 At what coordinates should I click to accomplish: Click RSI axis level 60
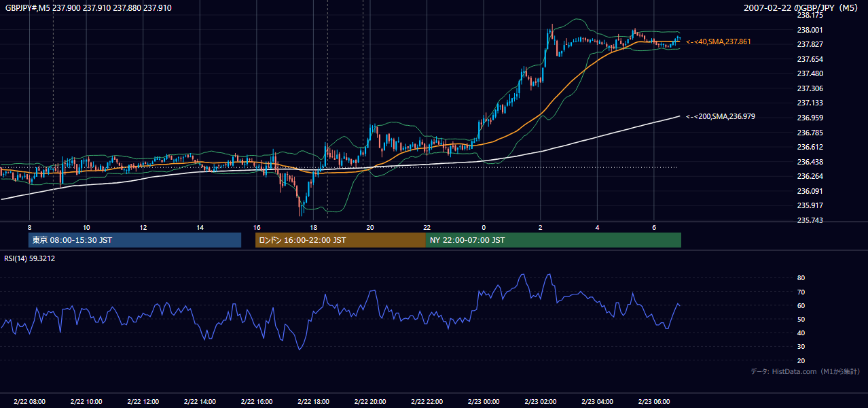pyautogui.click(x=801, y=305)
